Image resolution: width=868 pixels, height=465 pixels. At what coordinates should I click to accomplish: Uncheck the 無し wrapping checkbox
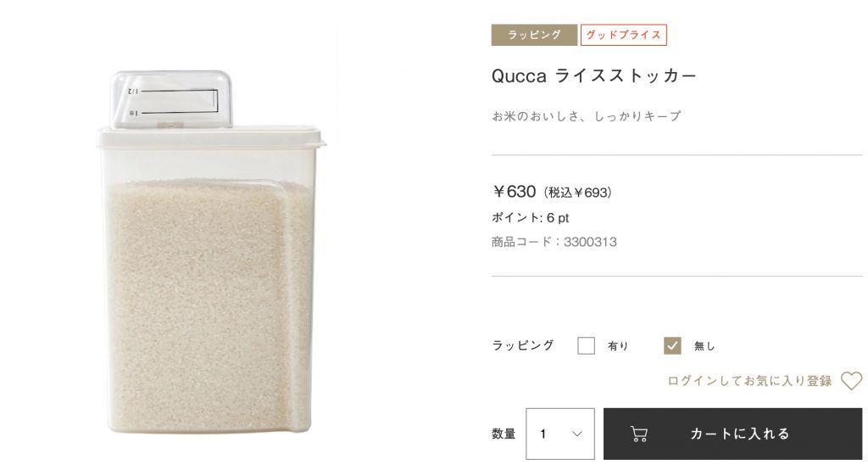click(672, 346)
